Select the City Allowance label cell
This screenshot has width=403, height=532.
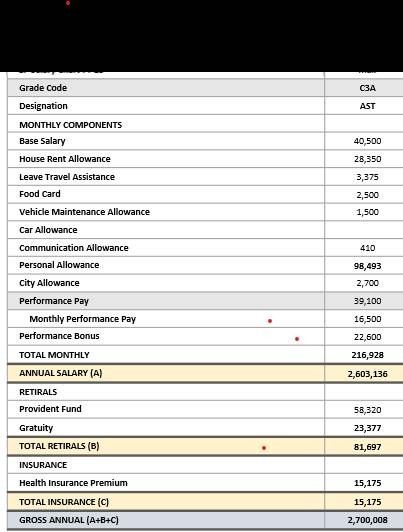pos(166,283)
